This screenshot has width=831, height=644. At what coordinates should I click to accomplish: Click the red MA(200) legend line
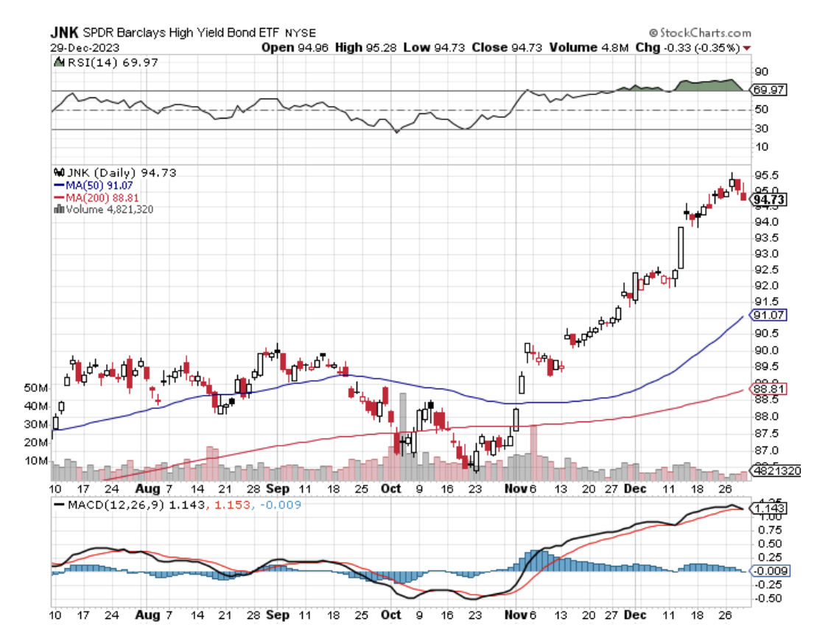(x=60, y=197)
